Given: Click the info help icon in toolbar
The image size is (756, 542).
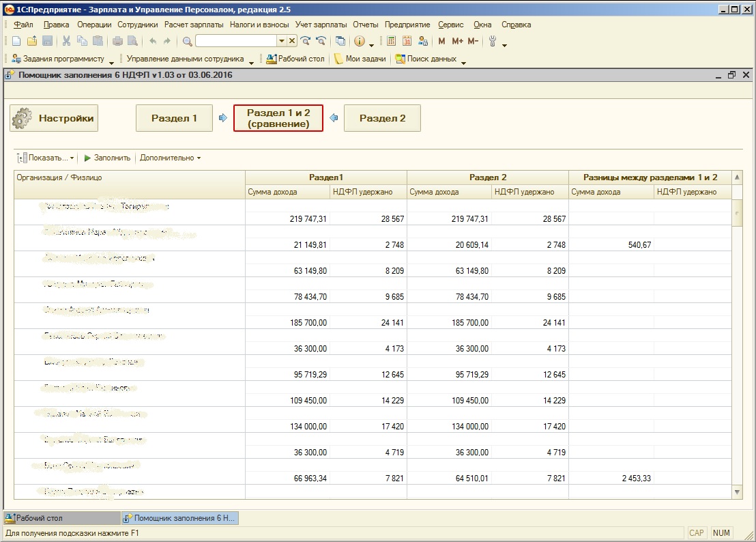Looking at the screenshot, I should pos(360,42).
